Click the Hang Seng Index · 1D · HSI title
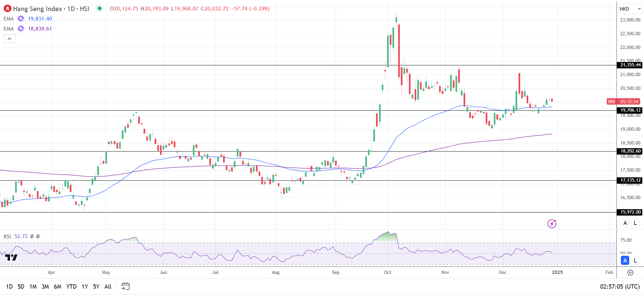Image resolution: width=644 pixels, height=295 pixels. tap(51, 9)
